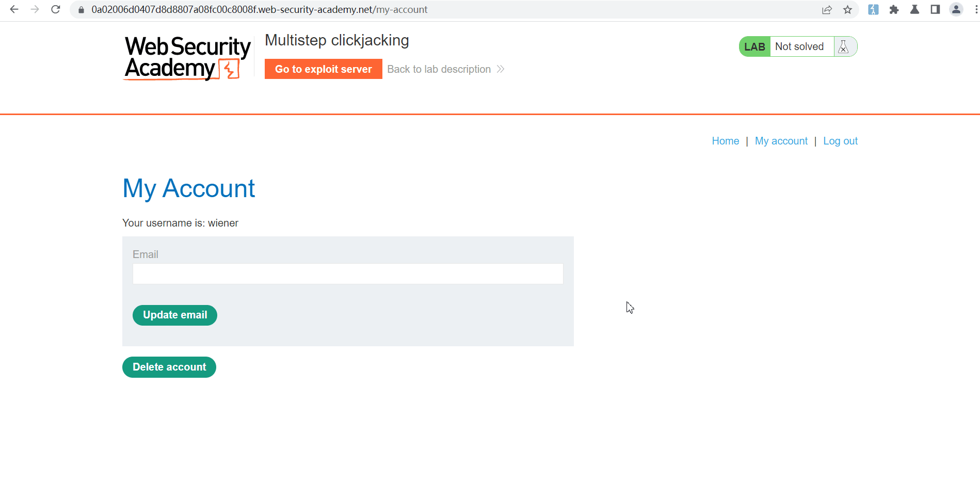The width and height of the screenshot is (980, 498).
Task: Go to exploit server
Action: point(324,69)
